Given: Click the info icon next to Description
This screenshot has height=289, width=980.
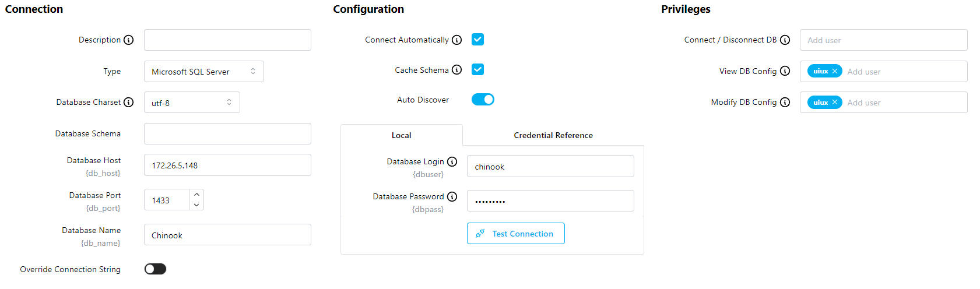Looking at the screenshot, I should tap(129, 40).
